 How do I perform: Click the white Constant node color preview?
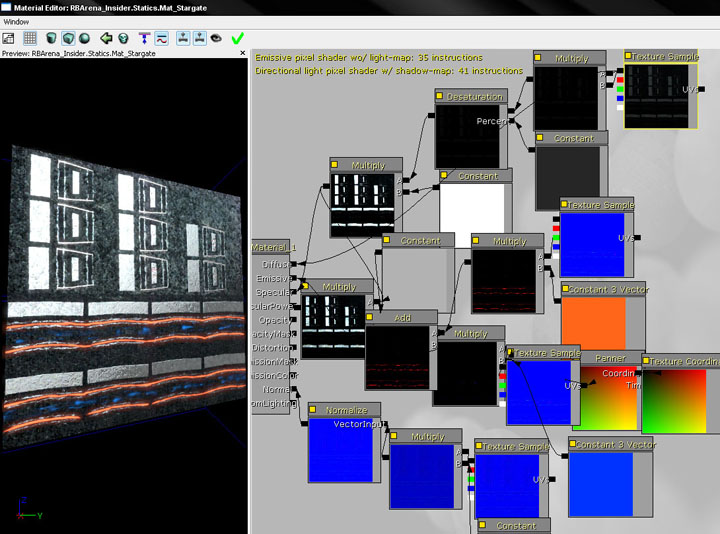472,209
